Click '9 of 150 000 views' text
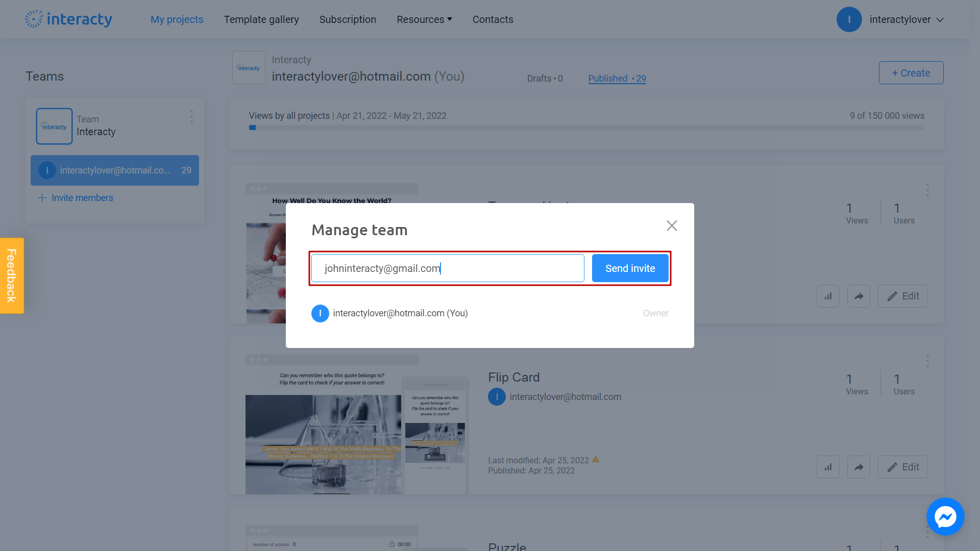Image resolution: width=980 pixels, height=551 pixels. point(887,116)
